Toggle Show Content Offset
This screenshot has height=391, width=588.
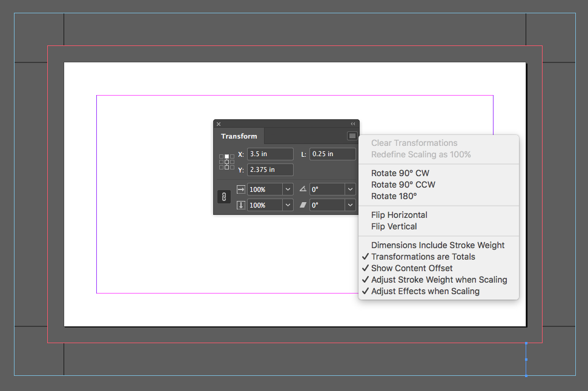[x=412, y=268]
